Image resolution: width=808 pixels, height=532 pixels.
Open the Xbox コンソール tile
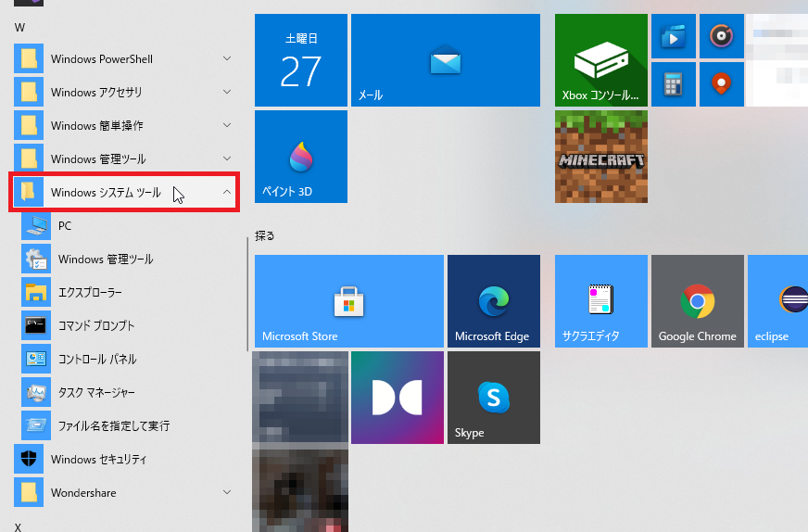click(600, 61)
